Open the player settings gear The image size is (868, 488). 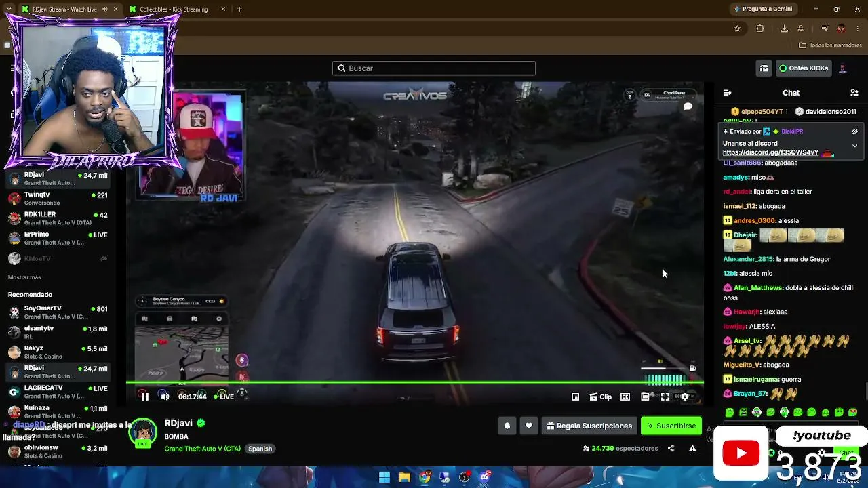click(684, 396)
